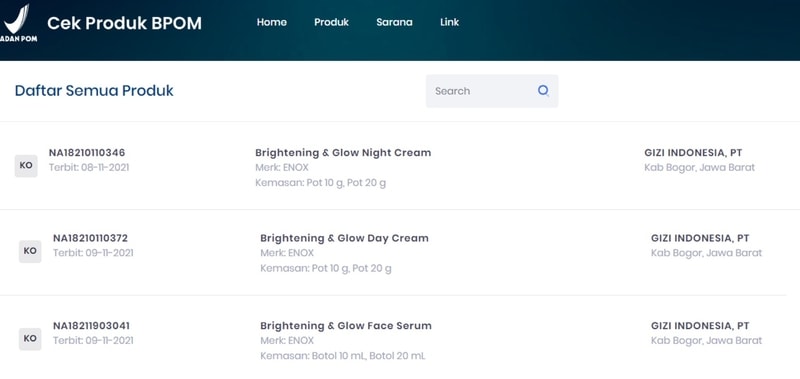800x379 pixels.
Task: Click the KO badge for NA18211903041
Action: (30, 339)
